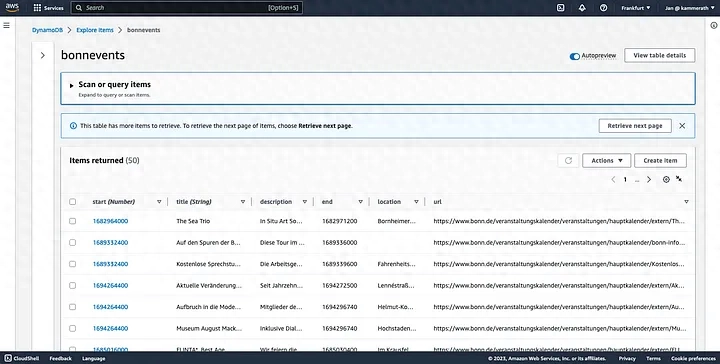The width and height of the screenshot is (720, 364).
Task: Click the title cell 'The Sea Trio'
Action: 193,221
